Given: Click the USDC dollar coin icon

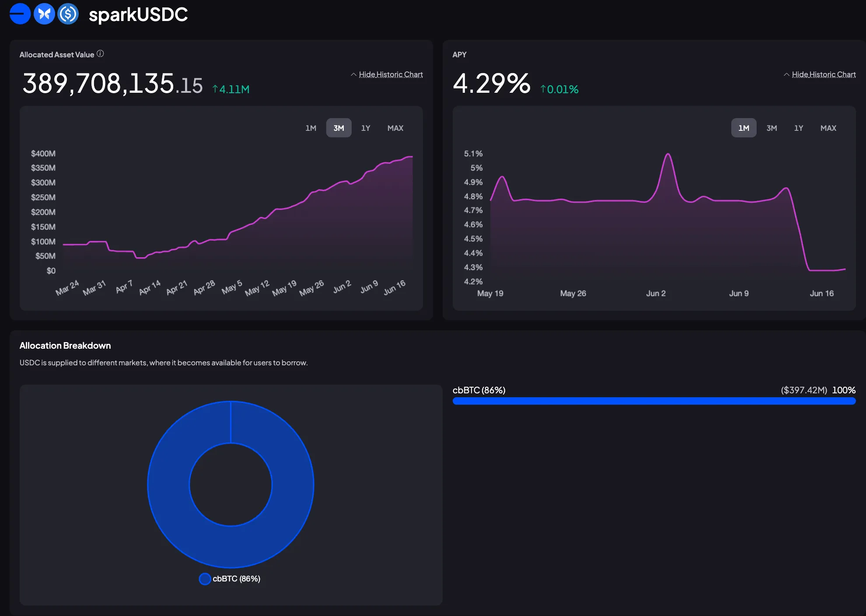Looking at the screenshot, I should (68, 14).
